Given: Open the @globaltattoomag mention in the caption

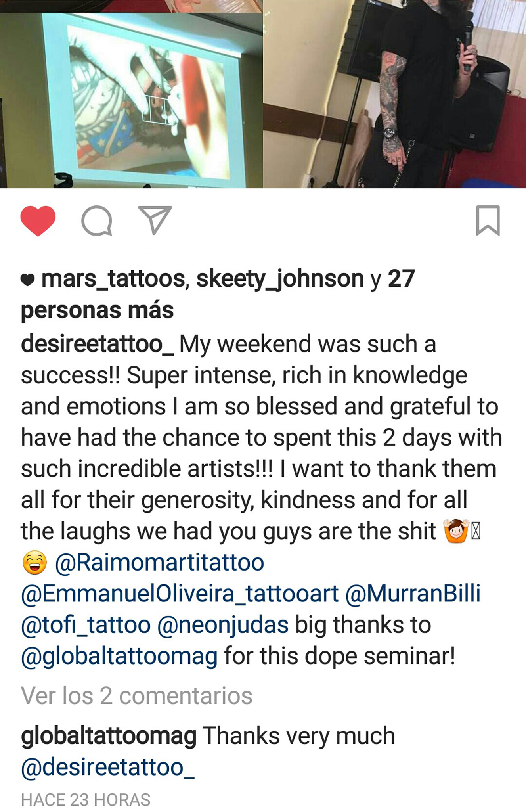Looking at the screenshot, I should (119, 657).
